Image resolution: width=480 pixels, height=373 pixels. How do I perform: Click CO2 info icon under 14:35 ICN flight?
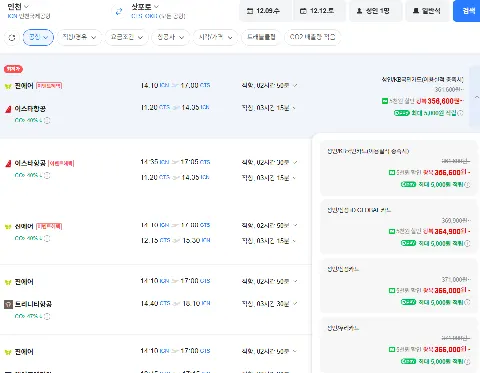(x=47, y=175)
